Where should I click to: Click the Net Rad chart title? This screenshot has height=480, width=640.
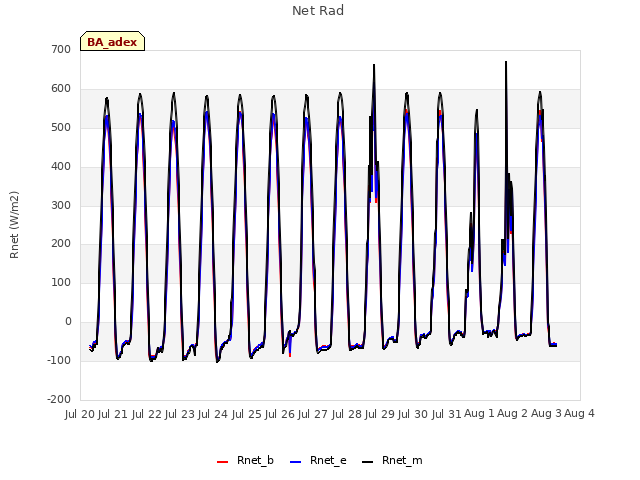pyautogui.click(x=318, y=11)
